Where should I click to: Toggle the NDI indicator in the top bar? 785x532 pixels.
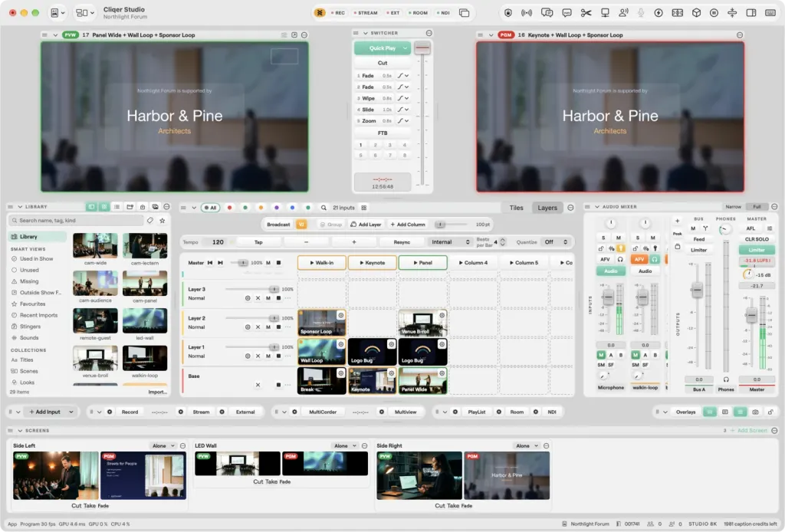[x=443, y=13]
